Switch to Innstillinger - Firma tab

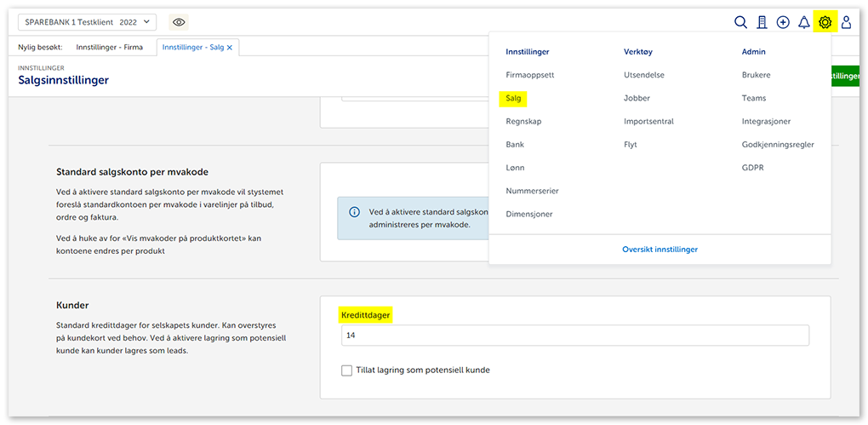pyautogui.click(x=110, y=48)
